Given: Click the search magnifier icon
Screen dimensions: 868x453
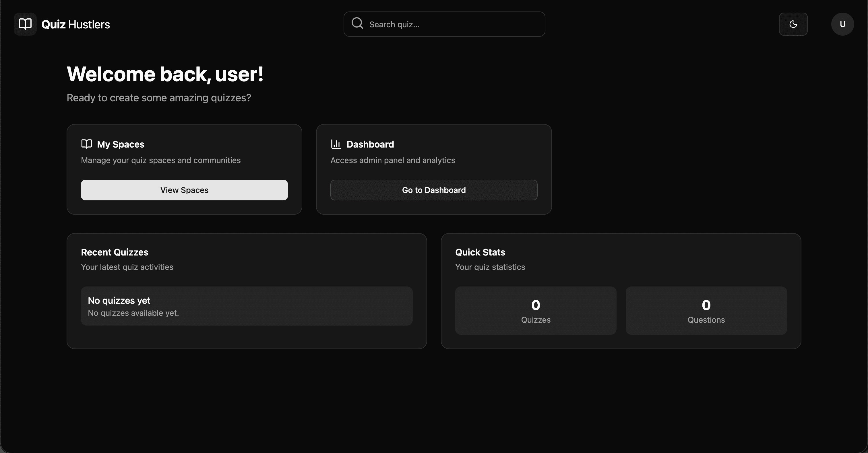Looking at the screenshot, I should coord(357,23).
